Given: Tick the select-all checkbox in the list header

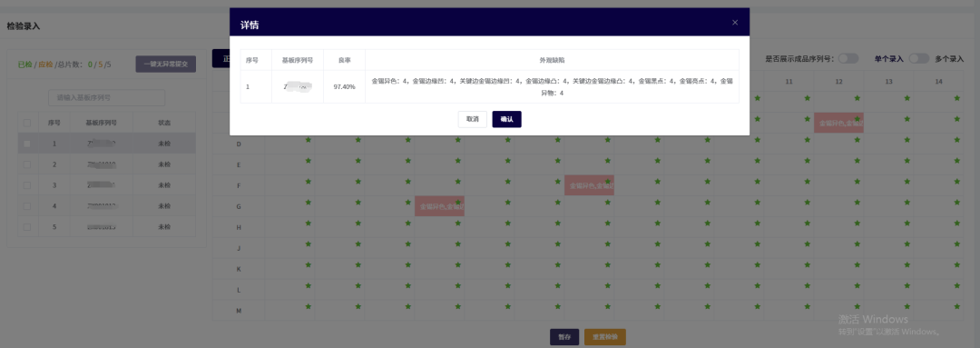Looking at the screenshot, I should (x=27, y=124).
